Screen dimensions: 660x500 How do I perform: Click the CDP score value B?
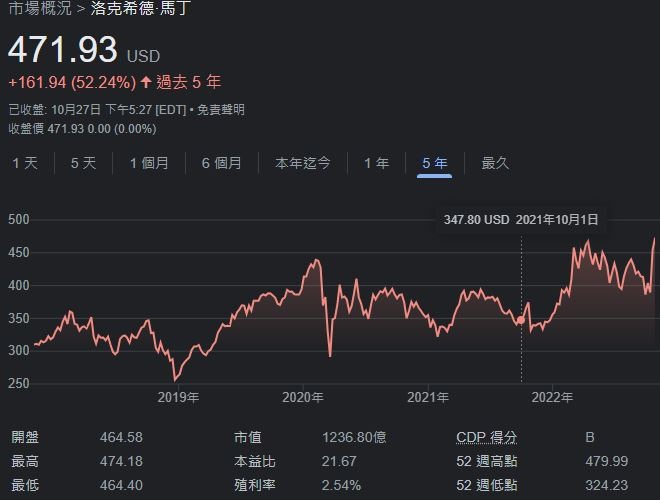[590, 438]
